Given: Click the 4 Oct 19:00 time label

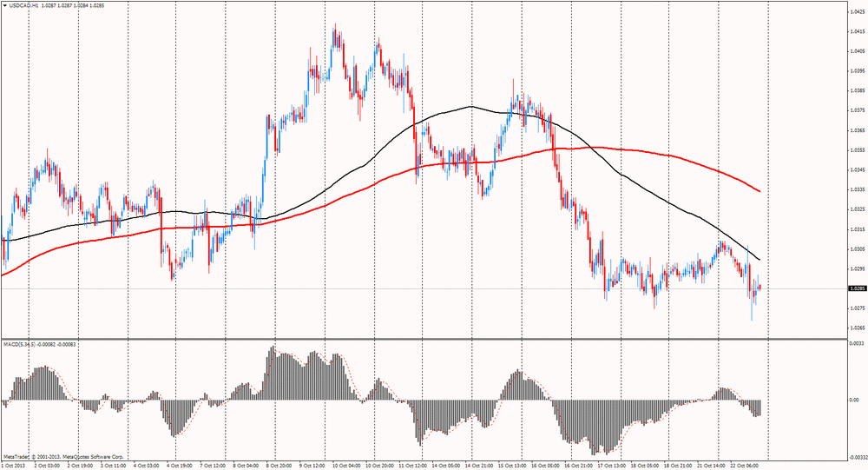Looking at the screenshot, I should (x=180, y=466).
